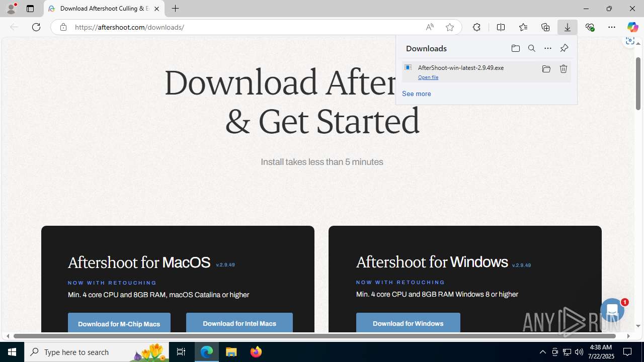
Task: Open Settings and more ellipsis menu
Action: [612, 27]
